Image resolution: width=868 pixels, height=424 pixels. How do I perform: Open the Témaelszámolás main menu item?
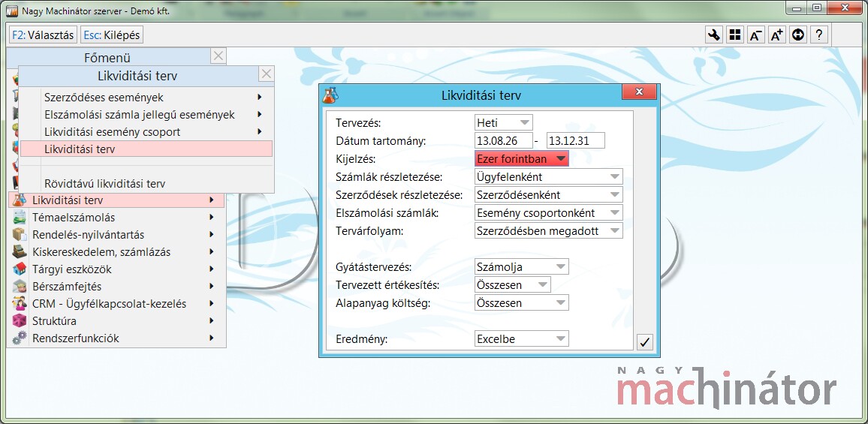point(116,218)
